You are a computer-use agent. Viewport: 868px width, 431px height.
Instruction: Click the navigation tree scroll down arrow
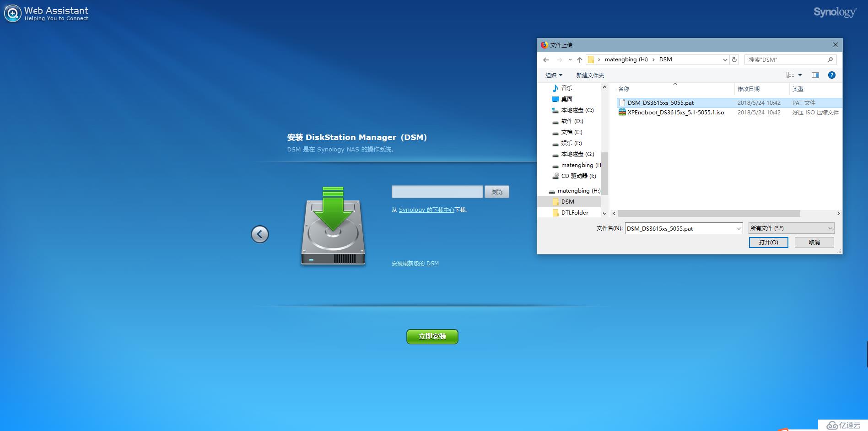[604, 213]
